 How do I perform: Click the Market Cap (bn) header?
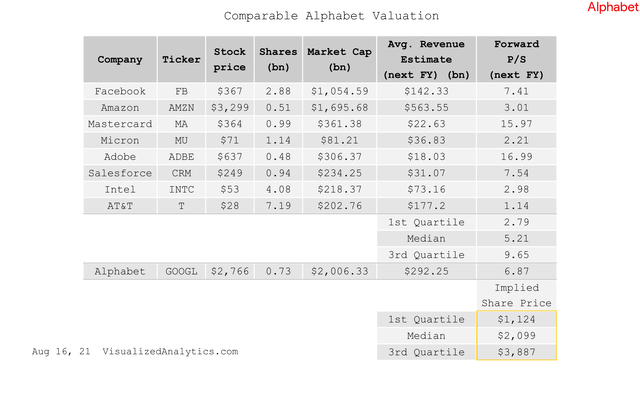[x=339, y=60]
